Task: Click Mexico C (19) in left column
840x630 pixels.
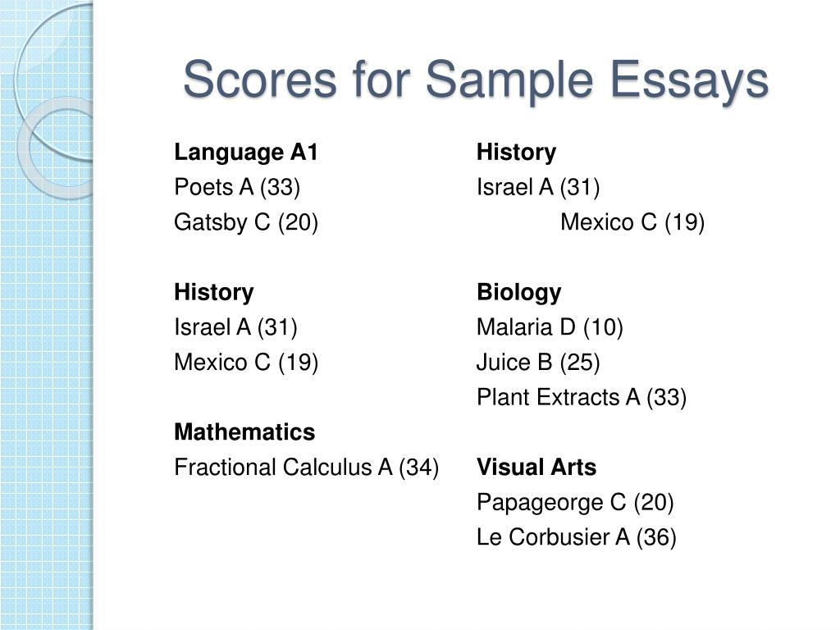Action: (246, 362)
